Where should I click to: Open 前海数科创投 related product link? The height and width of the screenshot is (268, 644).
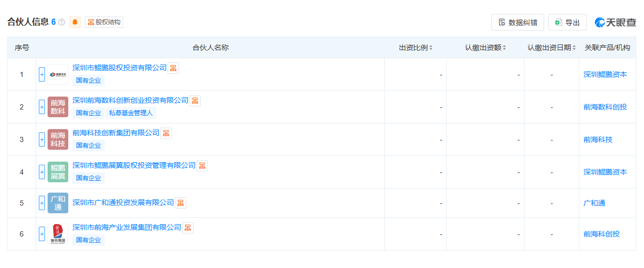[605, 107]
